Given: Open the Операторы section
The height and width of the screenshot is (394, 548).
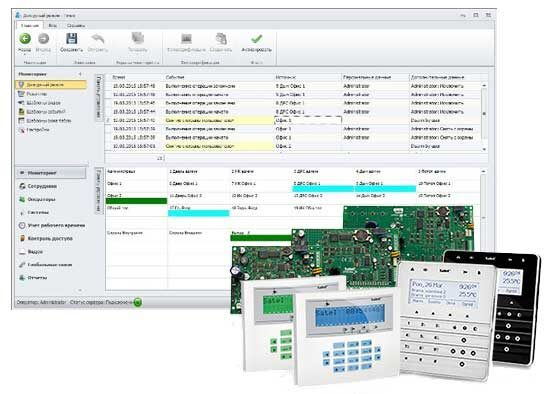Looking at the screenshot, I should pos(37,199).
